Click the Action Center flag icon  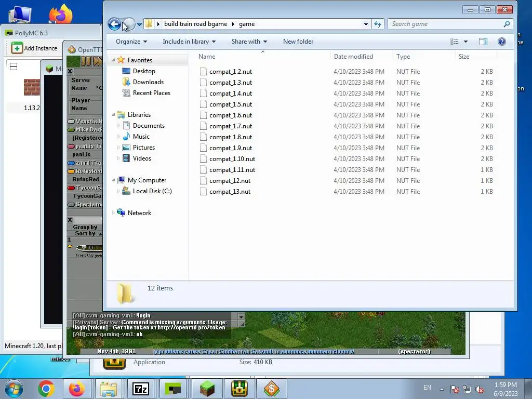(x=454, y=390)
